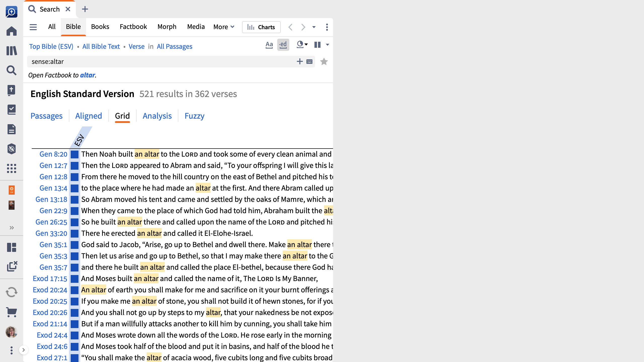This screenshot has height=362, width=644.
Task: Change the Top Bible (ESV) resource
Action: point(51,47)
